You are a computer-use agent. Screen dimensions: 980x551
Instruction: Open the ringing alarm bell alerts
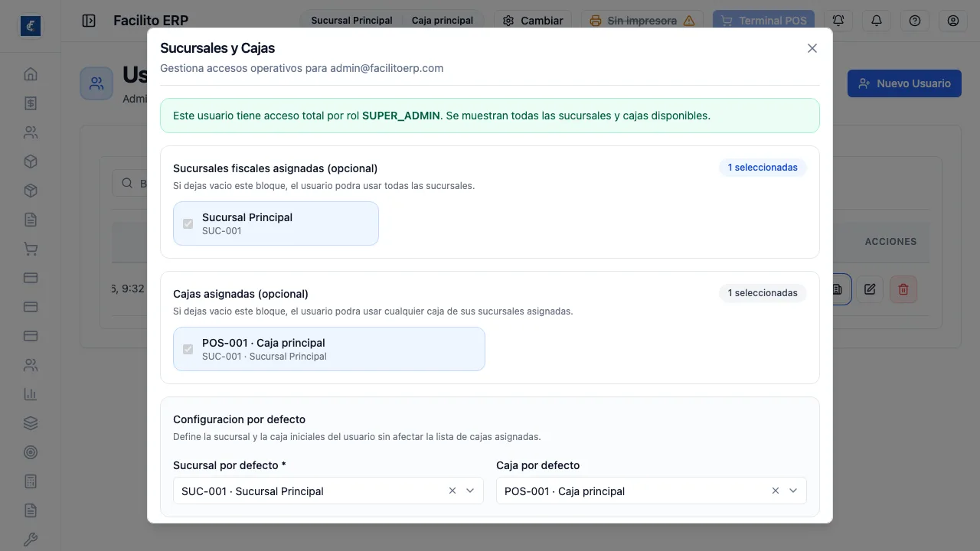[x=838, y=21]
